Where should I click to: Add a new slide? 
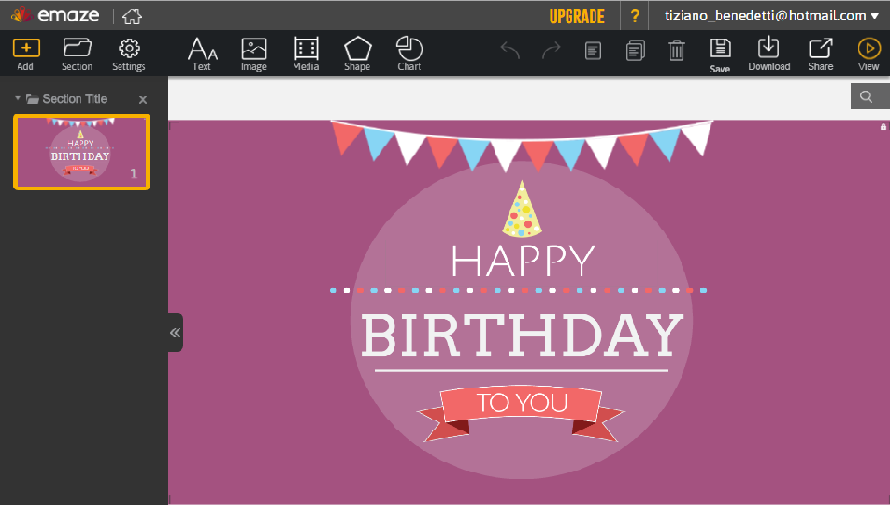pyautogui.click(x=26, y=54)
